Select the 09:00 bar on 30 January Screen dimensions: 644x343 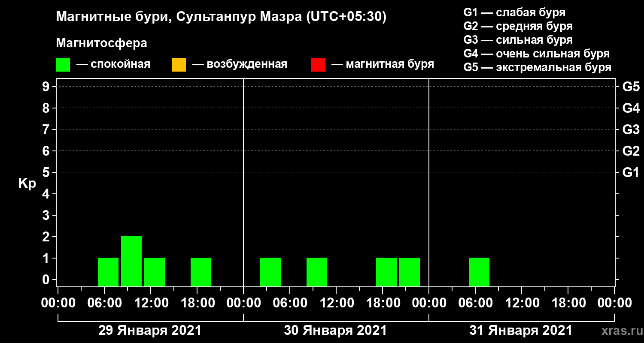click(x=317, y=272)
